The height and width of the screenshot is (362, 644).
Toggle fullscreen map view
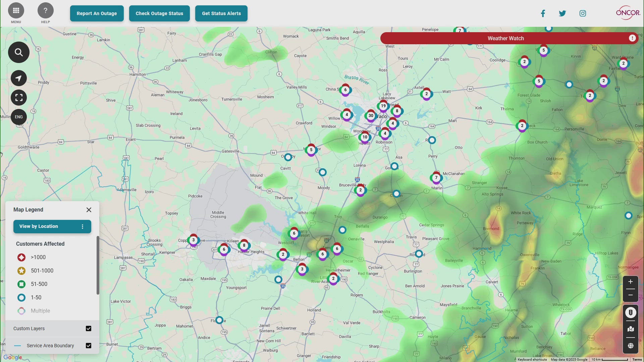pyautogui.click(x=19, y=98)
